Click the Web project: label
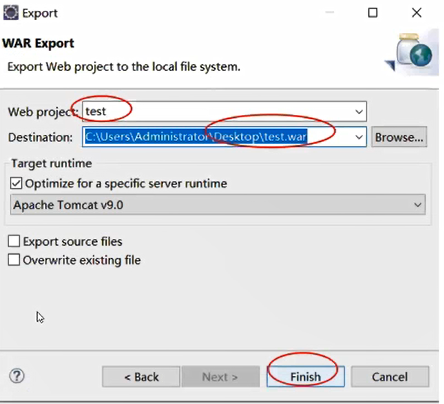The image size is (444, 404). [x=43, y=112]
